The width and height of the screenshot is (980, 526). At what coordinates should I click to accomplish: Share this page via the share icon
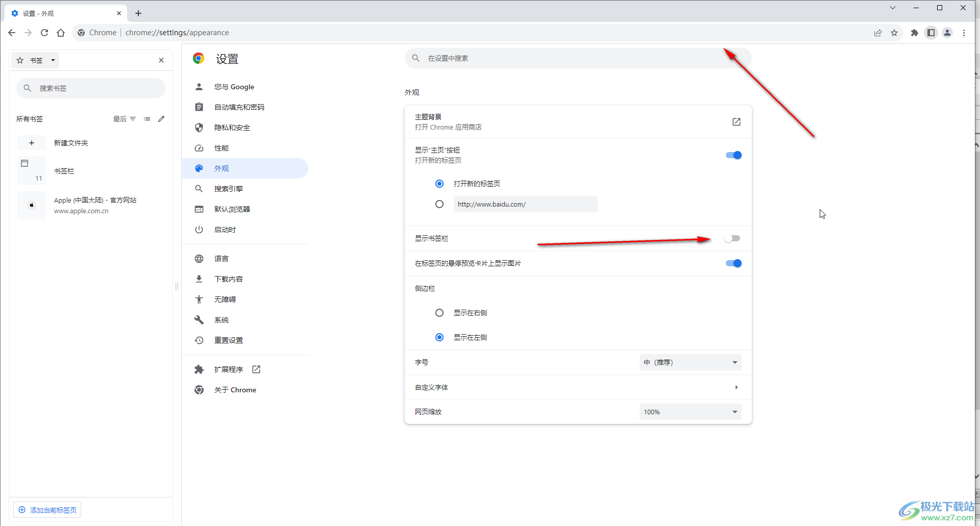pos(878,33)
